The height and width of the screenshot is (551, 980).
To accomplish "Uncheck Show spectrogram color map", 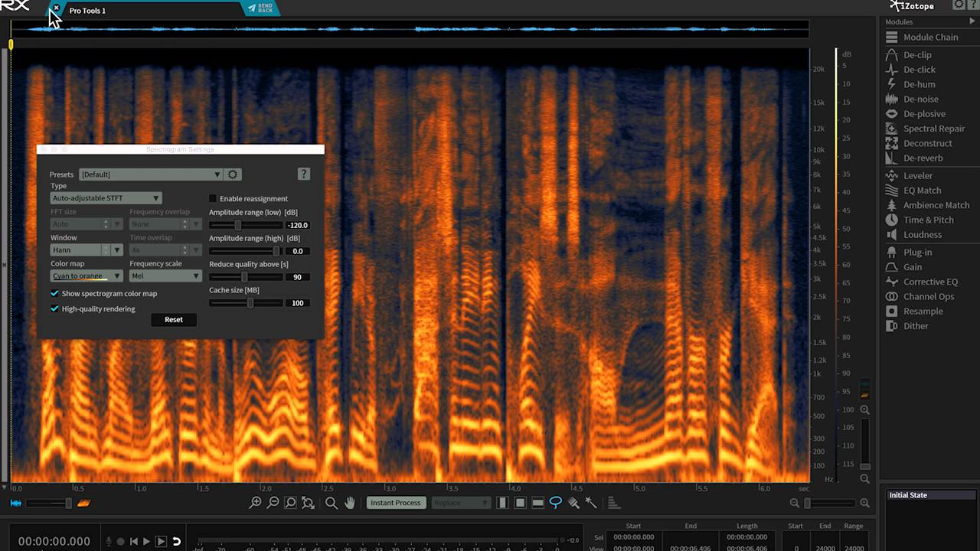I will [55, 294].
